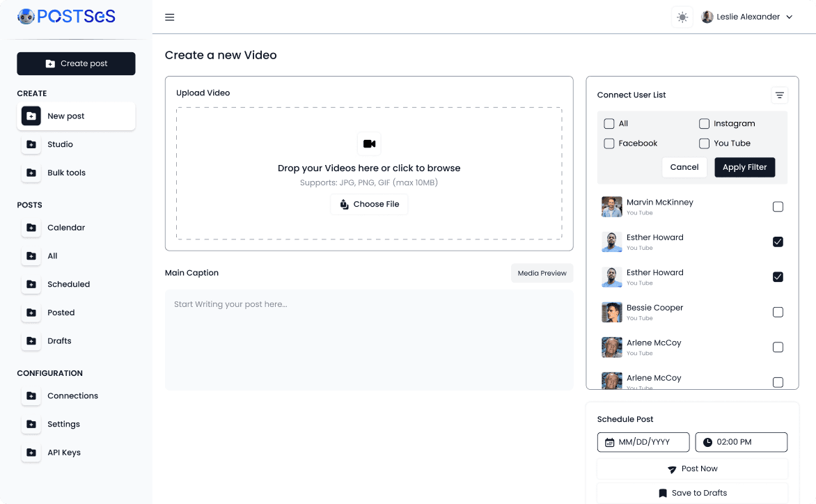Viewport: 816px width, 504px height.
Task: Click the calendar icon in date field
Action: [x=611, y=441]
